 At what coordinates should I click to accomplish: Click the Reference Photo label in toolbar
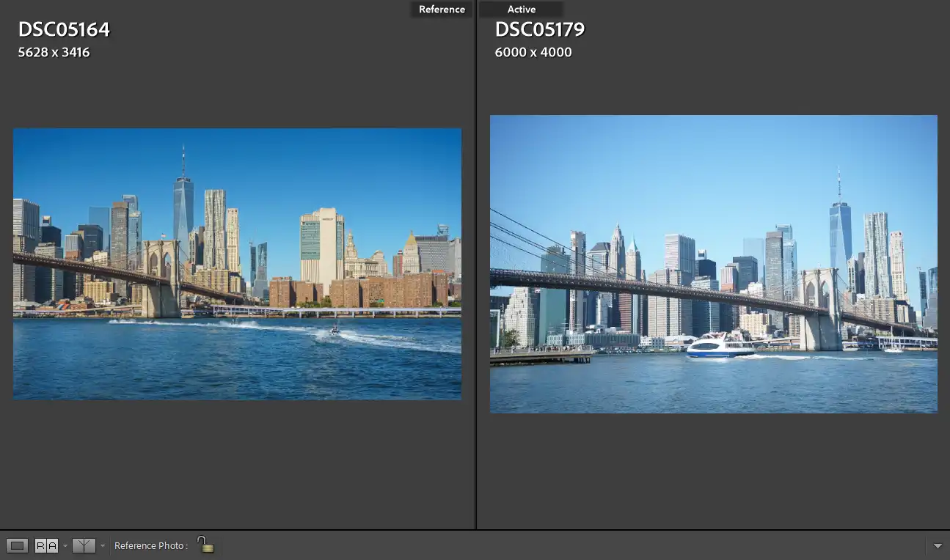point(151,545)
